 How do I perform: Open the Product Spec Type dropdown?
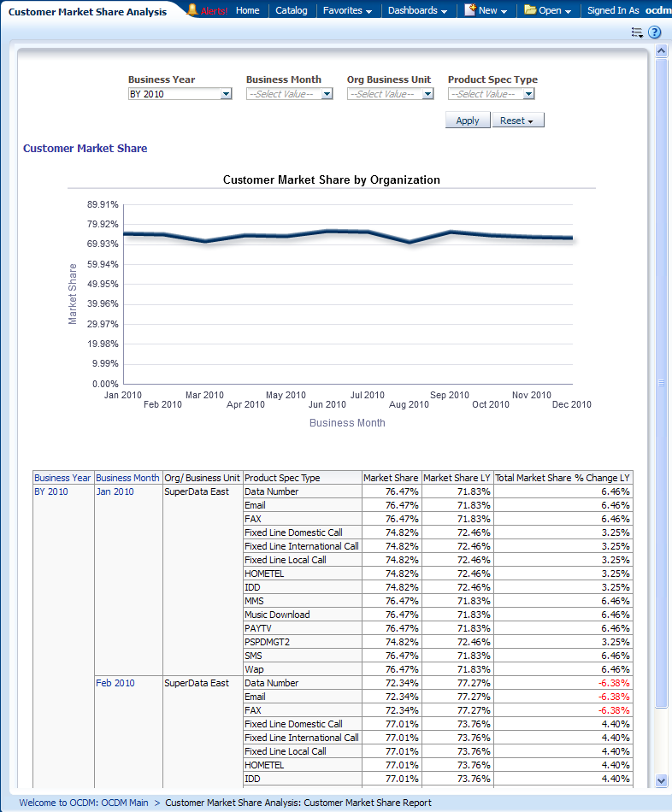click(x=528, y=95)
